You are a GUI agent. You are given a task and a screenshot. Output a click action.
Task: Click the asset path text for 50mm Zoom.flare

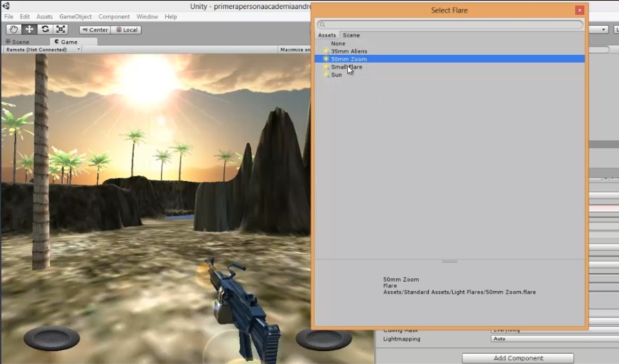(459, 292)
